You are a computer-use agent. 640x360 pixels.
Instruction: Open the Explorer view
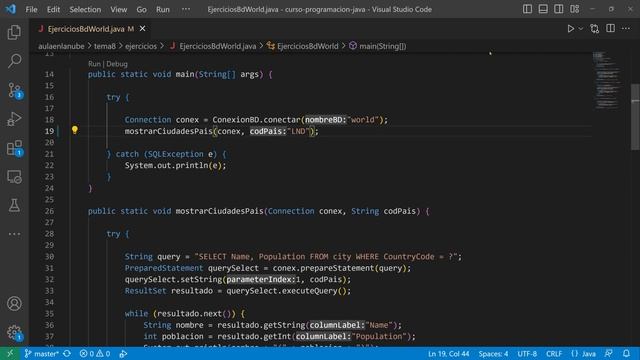[x=14, y=32]
